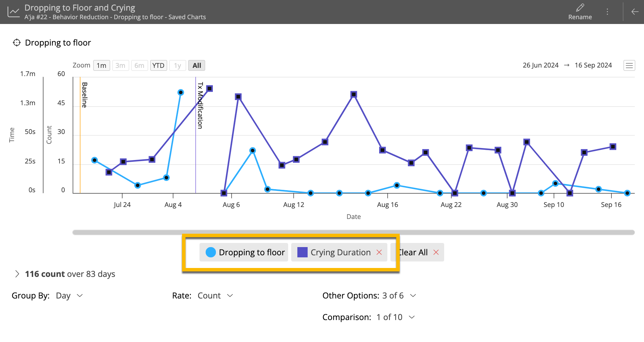This screenshot has height=342, width=644.
Task: Click the line-chart logo icon in title bar
Action: click(12, 11)
